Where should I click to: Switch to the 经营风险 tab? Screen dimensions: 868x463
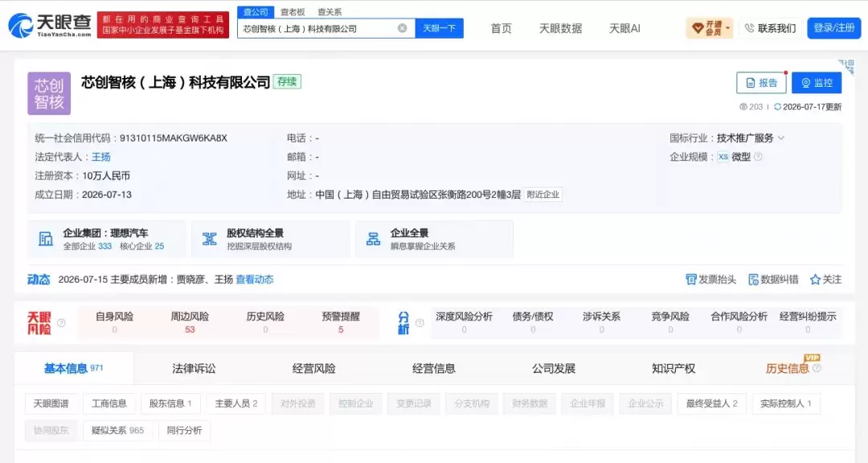click(x=314, y=368)
